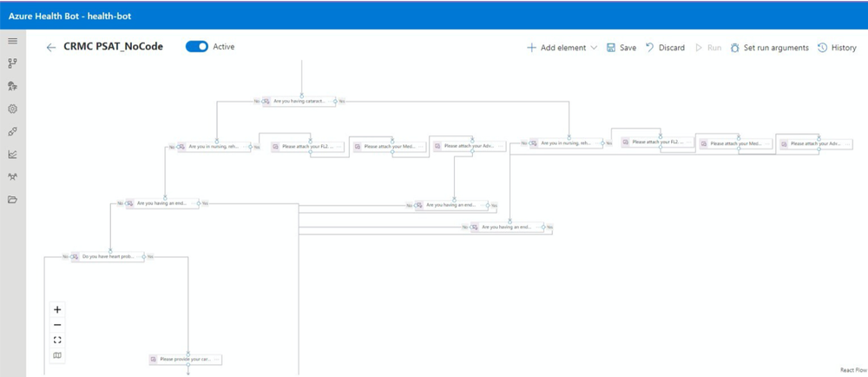Click the Yes port of heart problems node
Screen dimensions: 868x377
144,257
